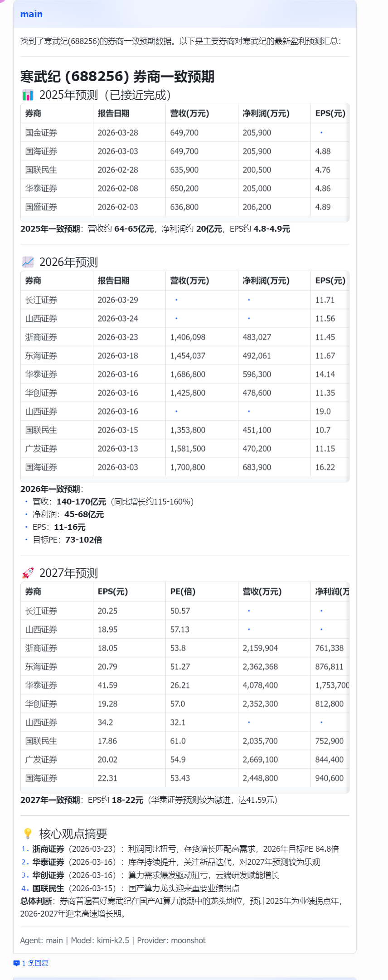The height and width of the screenshot is (980, 388).
Task: Click the trend chart emoji beside 2026年预测
Action: 28,262
